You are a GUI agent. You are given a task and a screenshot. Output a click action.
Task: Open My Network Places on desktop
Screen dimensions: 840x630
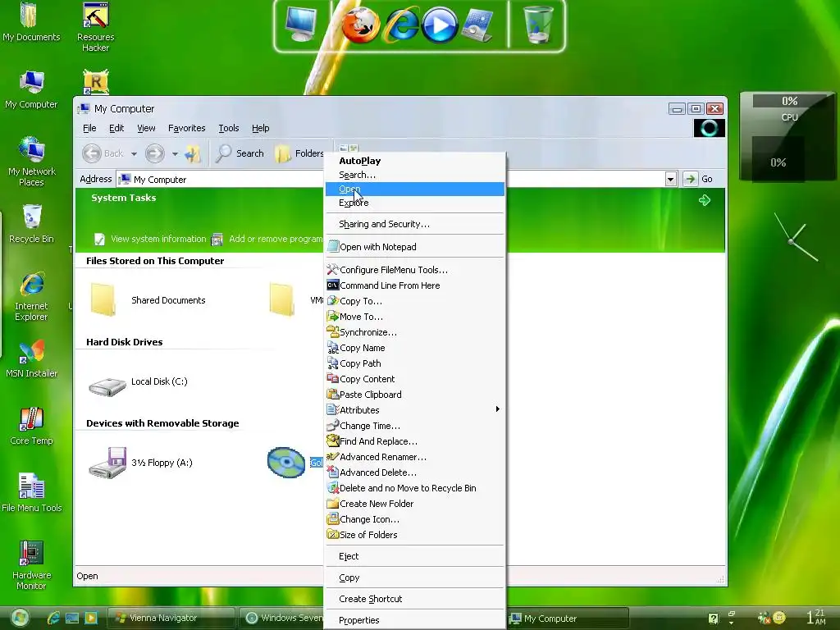pyautogui.click(x=31, y=161)
